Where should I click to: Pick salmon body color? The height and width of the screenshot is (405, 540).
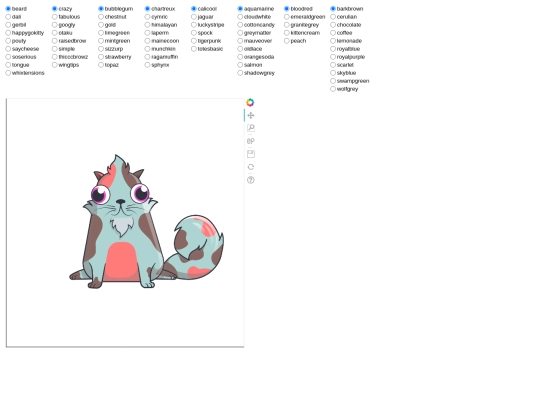click(x=240, y=65)
